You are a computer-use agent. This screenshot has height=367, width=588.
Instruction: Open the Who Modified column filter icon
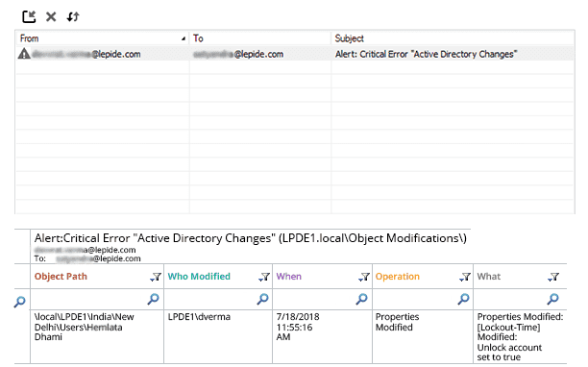pos(264,277)
